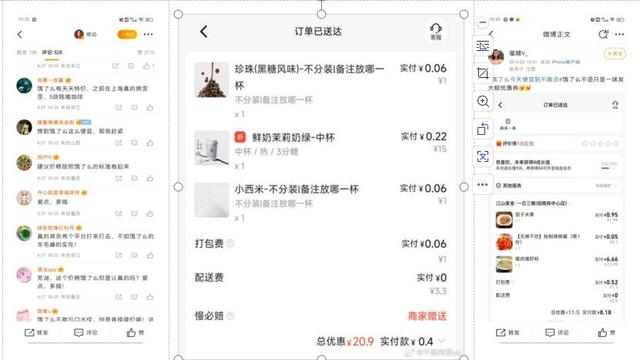Reply to comment 想到饿了么这么便宜
640x360 pixels.
click(x=134, y=143)
